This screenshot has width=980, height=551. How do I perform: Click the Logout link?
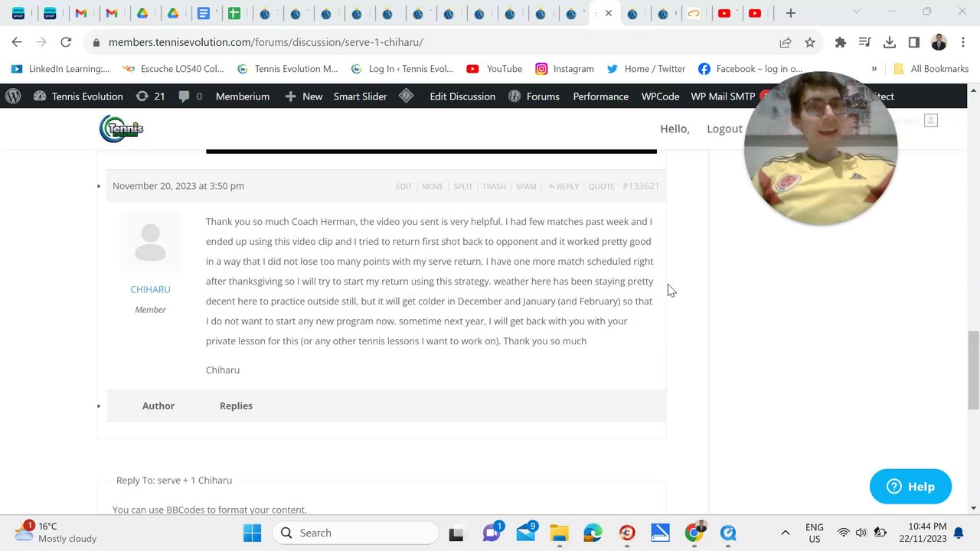pyautogui.click(x=724, y=129)
